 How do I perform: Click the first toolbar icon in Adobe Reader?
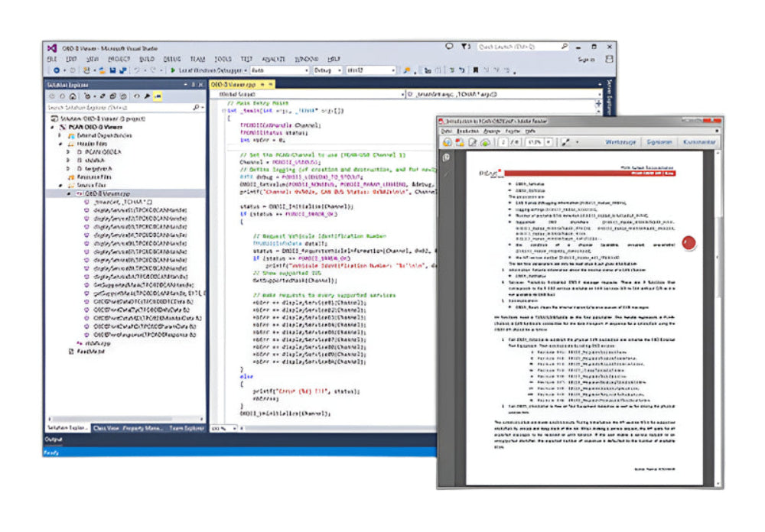coord(448,142)
